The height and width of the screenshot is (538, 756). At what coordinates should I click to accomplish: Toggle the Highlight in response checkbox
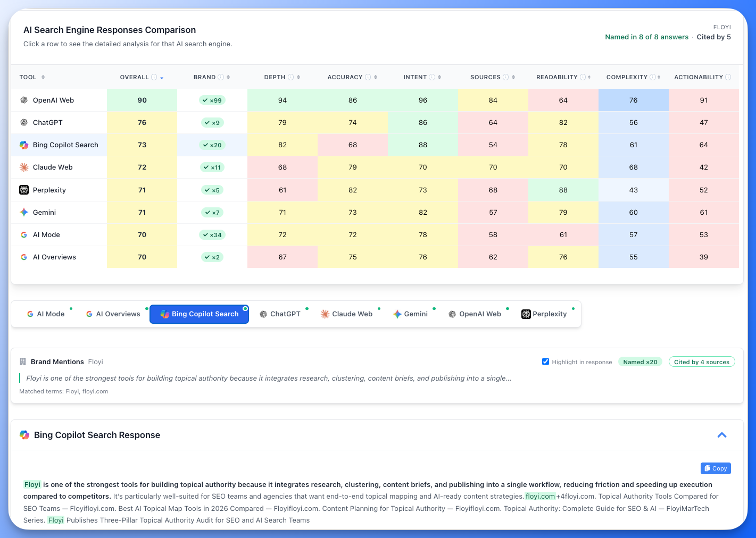545,362
